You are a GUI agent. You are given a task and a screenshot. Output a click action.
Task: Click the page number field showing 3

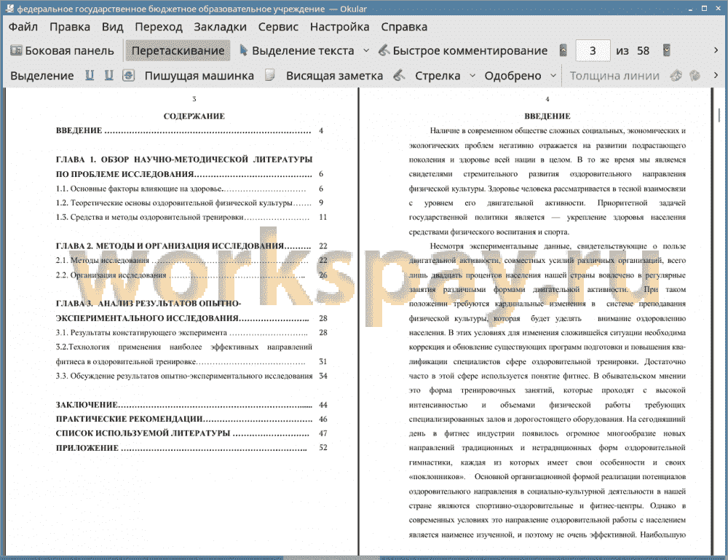tap(593, 51)
